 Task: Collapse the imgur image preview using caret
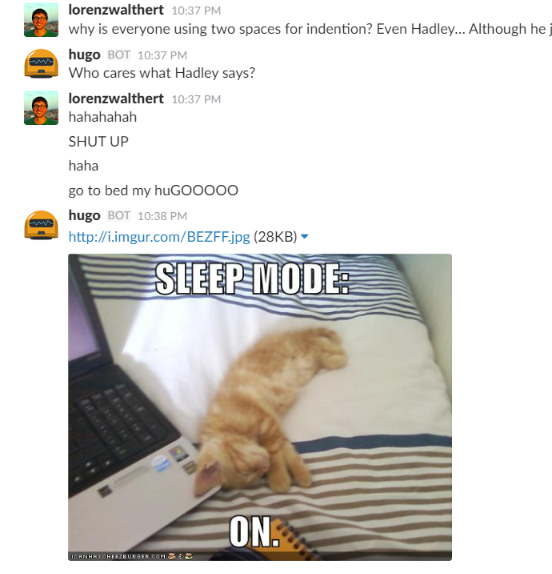(x=304, y=237)
